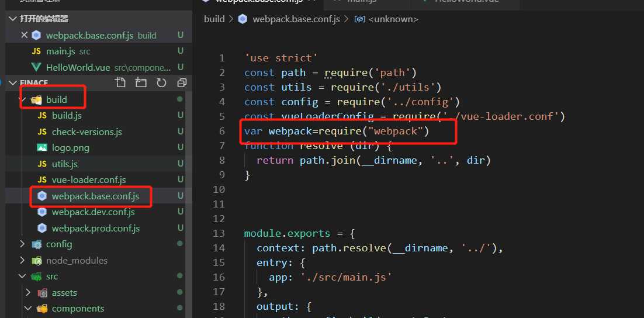The height and width of the screenshot is (318, 644).
Task: Expand the node_modules folder
Action: 23,261
